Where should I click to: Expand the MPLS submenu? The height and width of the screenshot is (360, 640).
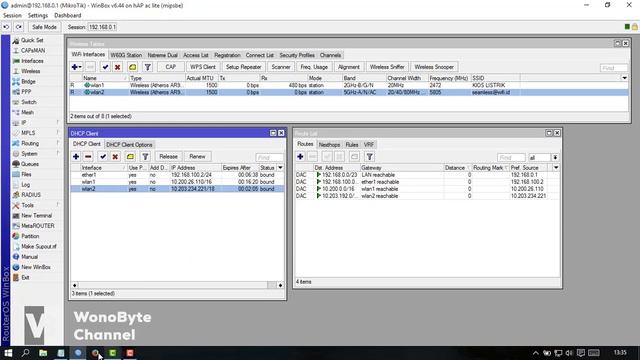(x=28, y=133)
